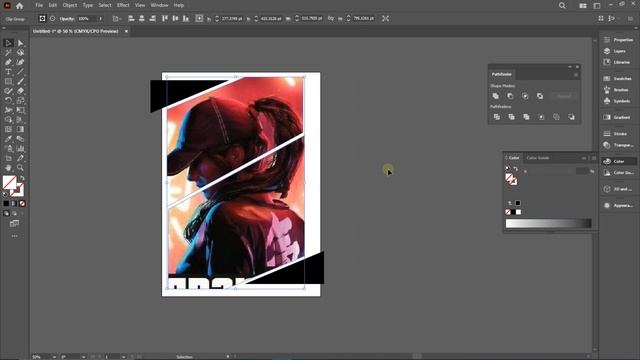Screen dimensions: 640x360
Task: Open the Properties panel
Action: 619,40
